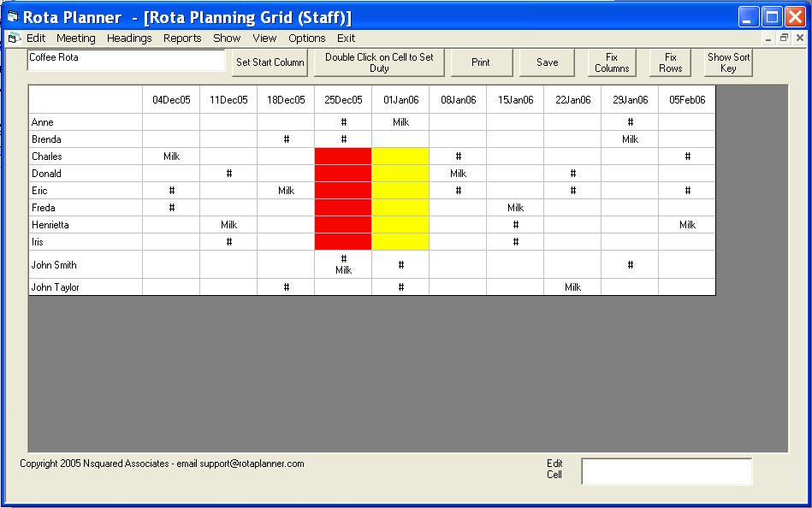Minimize the inner Rota Planning Grid window

[x=768, y=38]
